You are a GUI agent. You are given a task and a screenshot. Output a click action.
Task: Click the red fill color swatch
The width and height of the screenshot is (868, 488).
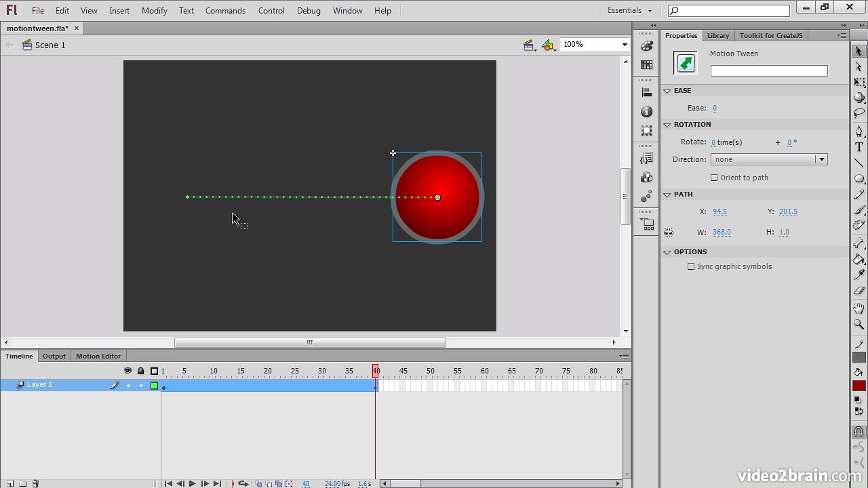click(859, 385)
